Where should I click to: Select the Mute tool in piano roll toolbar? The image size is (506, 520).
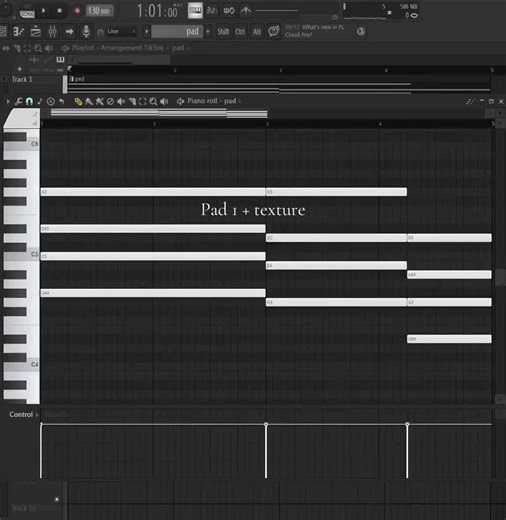121,101
